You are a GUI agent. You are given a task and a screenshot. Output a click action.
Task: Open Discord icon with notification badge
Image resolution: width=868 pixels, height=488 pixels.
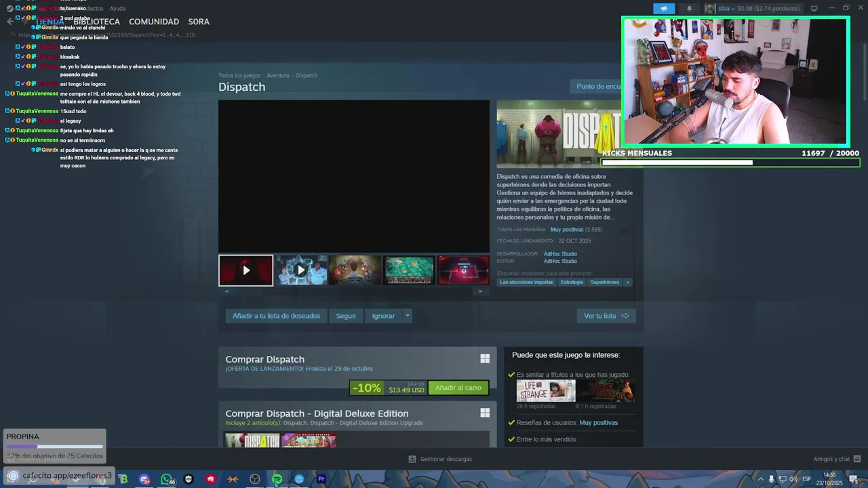click(x=144, y=479)
